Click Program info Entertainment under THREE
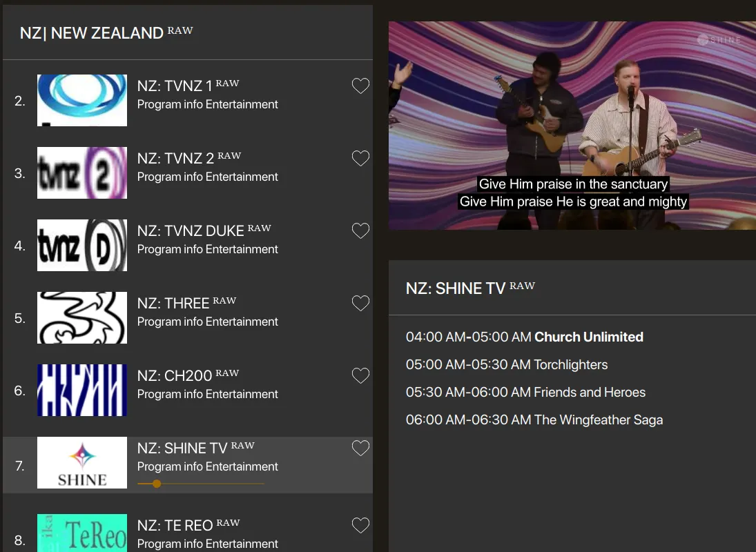Screen dimensions: 756x552 [x=207, y=322]
